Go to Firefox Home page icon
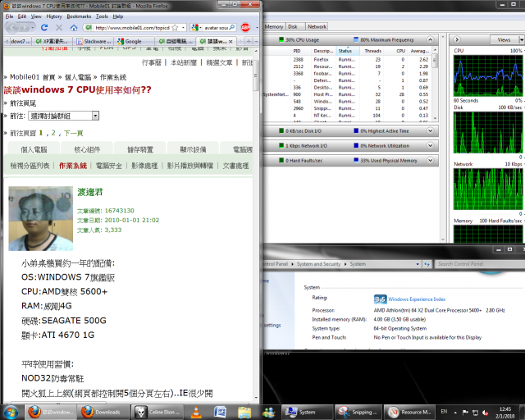Viewport: 525px width, 420px height. point(74,27)
